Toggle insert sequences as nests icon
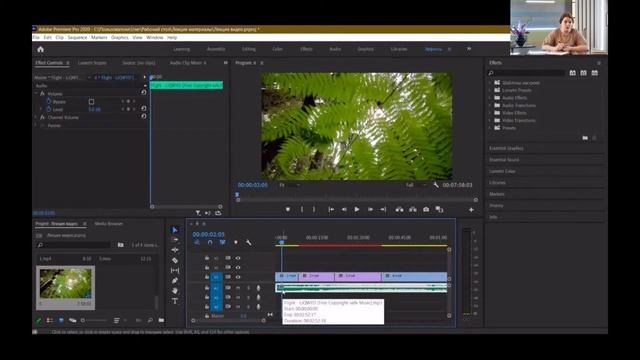This screenshot has width=640, height=360. tap(197, 242)
